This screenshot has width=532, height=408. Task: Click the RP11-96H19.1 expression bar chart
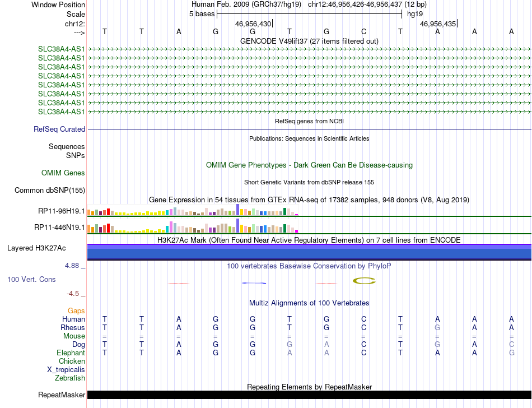pos(193,210)
